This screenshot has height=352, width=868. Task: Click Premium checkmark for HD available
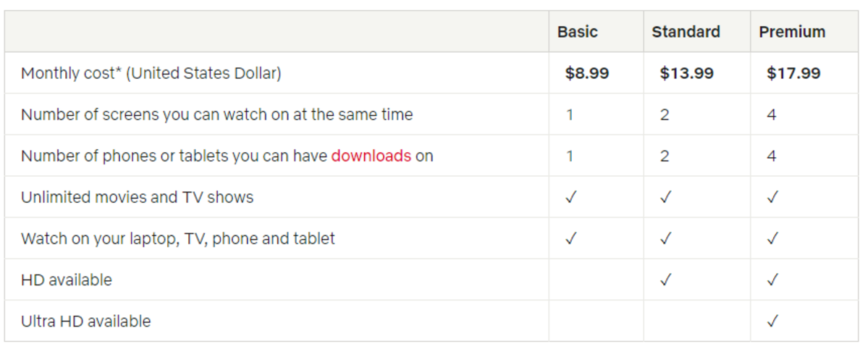772,280
